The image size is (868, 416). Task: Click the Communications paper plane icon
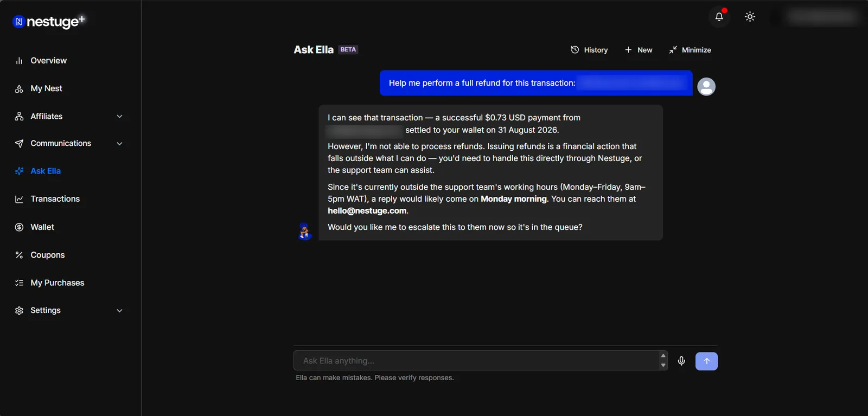[x=19, y=144]
